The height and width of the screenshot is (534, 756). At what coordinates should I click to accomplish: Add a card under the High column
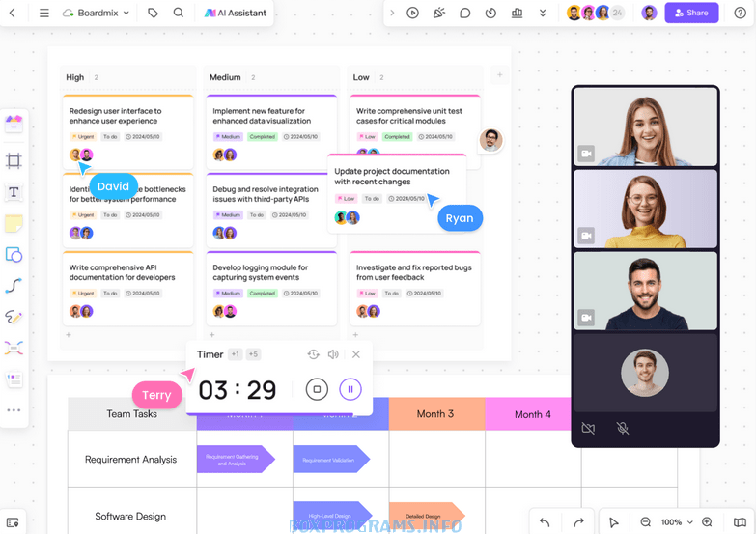point(69,334)
